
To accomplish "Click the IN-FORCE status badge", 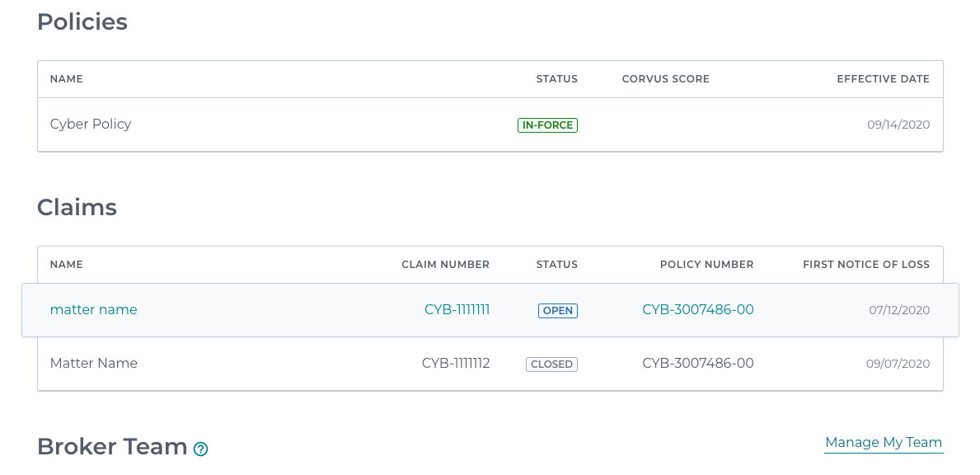I will click(547, 125).
